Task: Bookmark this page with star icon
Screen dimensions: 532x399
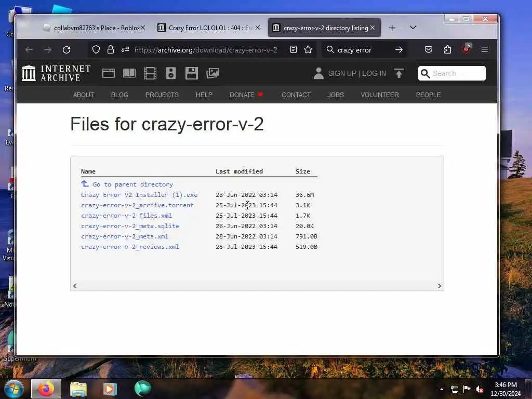Action: [x=308, y=50]
